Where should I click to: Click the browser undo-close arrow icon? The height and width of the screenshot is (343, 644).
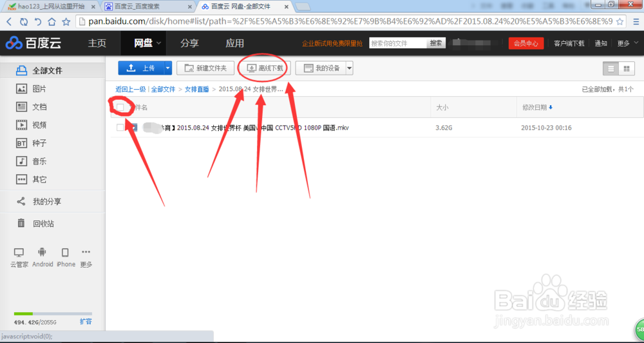click(38, 22)
